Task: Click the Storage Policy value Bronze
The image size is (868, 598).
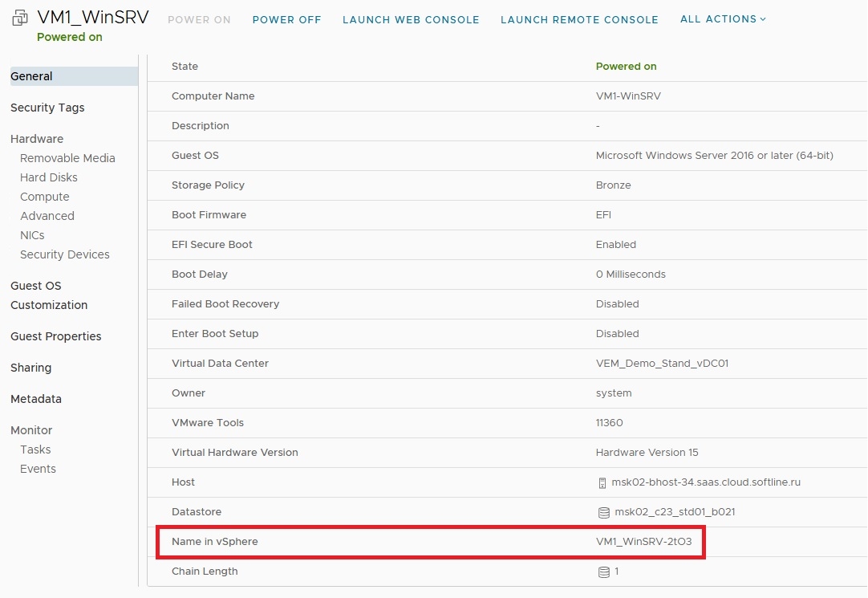Action: point(614,185)
